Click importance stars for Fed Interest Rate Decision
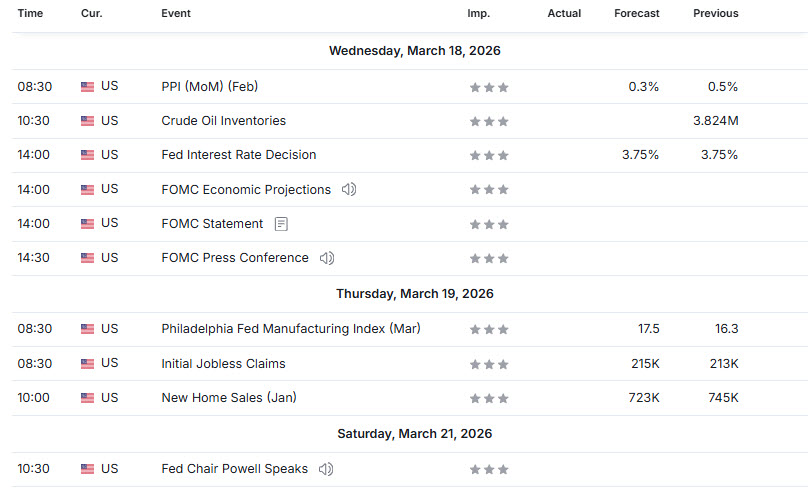808x491 pixels. point(489,156)
